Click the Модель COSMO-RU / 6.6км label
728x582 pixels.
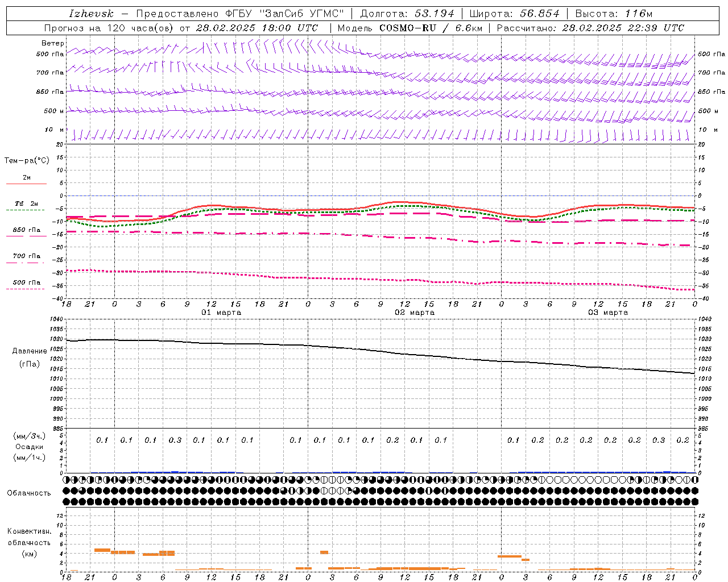coord(410,28)
